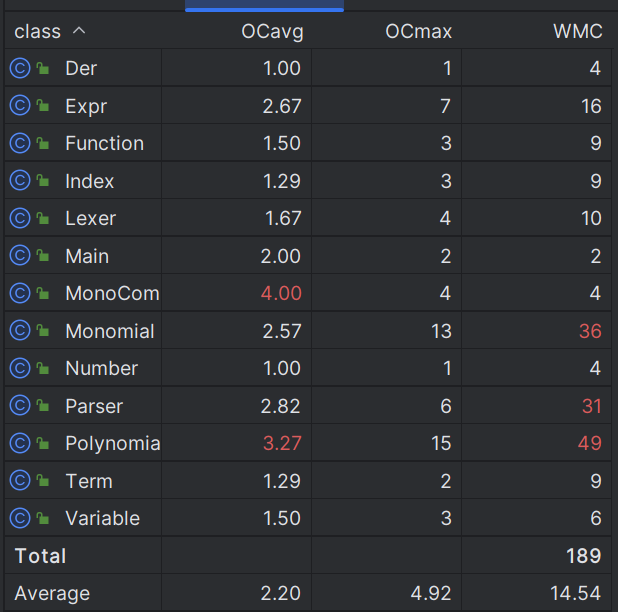
Task: Select the MonoCom class name
Action: coord(112,293)
